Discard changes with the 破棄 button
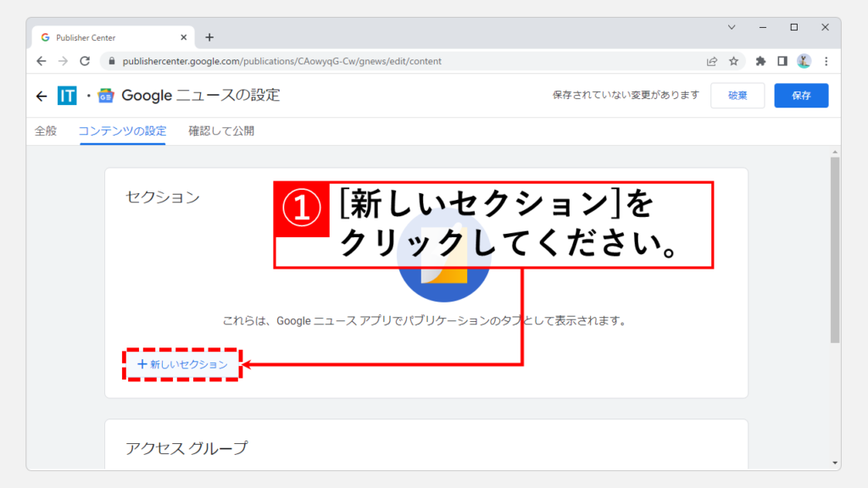 click(737, 96)
